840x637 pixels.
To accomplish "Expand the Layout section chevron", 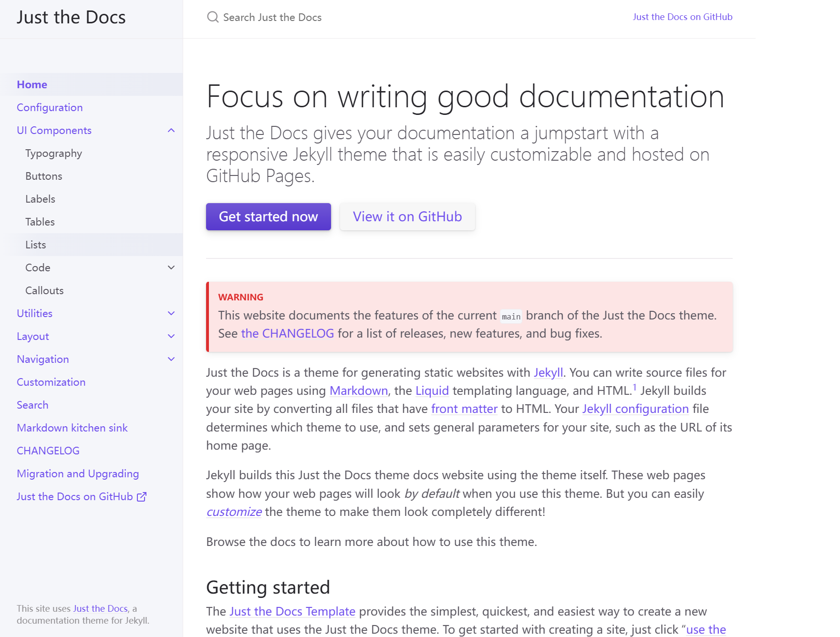I will (171, 336).
